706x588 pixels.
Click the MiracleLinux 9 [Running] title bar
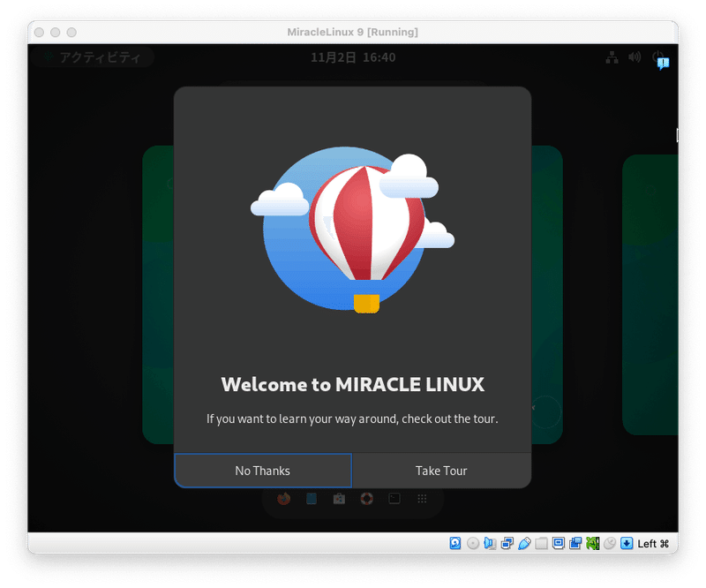click(352, 32)
